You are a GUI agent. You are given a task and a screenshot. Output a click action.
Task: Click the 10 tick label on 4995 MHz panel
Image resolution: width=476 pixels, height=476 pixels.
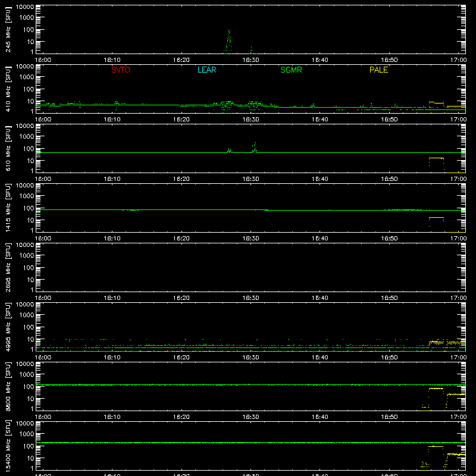(30, 339)
